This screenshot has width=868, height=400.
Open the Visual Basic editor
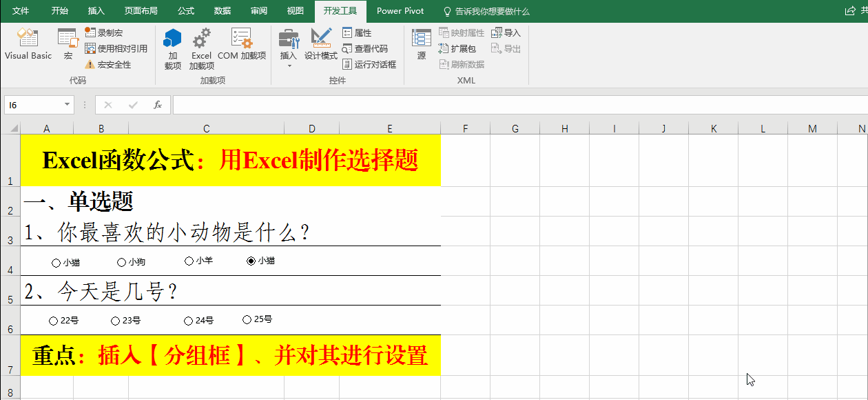[x=28, y=44]
